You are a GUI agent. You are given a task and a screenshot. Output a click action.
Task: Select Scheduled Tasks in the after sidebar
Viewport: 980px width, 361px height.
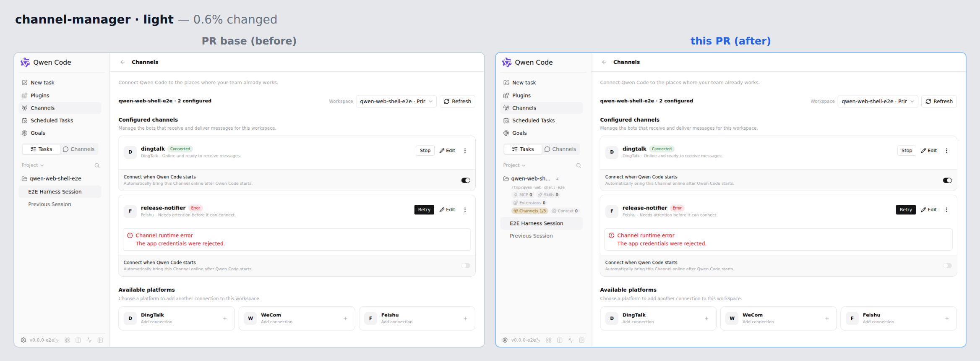pos(542,120)
